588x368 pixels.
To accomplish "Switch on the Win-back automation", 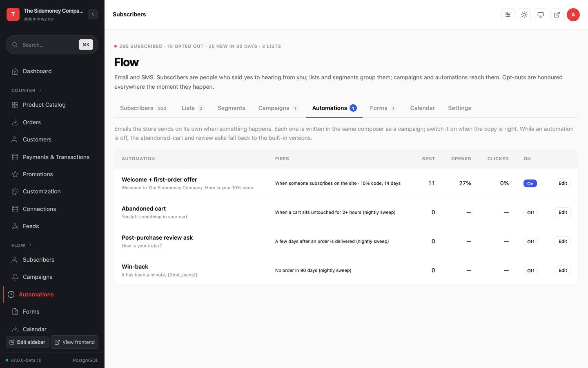I will click(x=530, y=271).
